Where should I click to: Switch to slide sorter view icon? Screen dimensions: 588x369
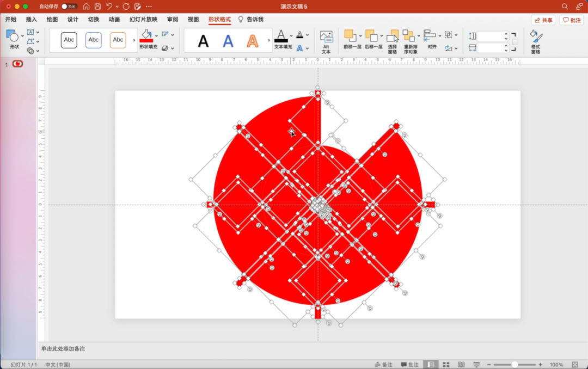[446, 365]
